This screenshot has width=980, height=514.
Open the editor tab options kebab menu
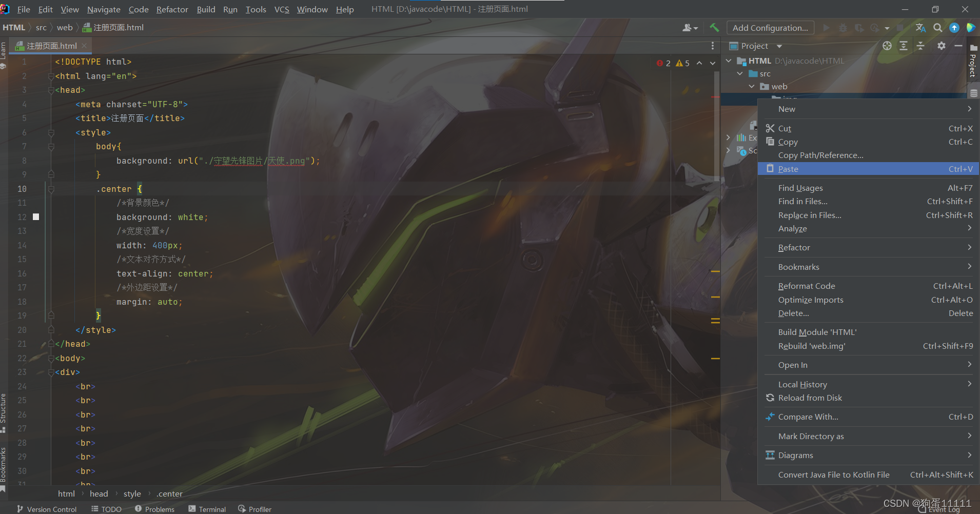coord(713,46)
